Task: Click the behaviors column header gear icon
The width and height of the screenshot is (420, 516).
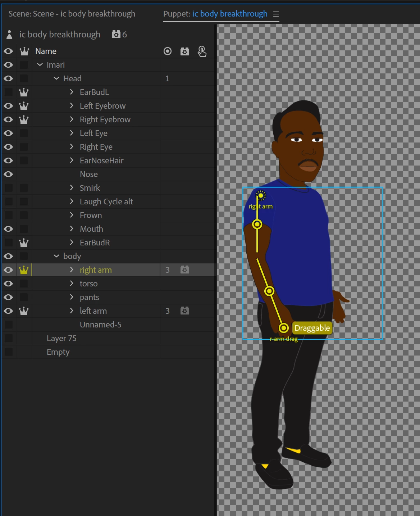Action: click(185, 51)
